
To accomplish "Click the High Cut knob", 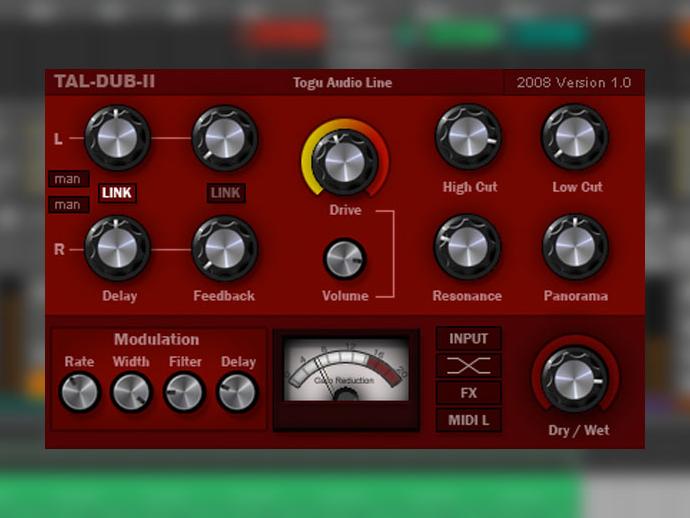I will [x=468, y=137].
